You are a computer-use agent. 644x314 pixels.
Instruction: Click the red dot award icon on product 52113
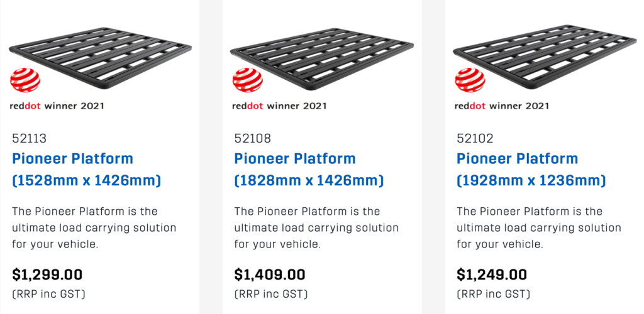point(25,80)
